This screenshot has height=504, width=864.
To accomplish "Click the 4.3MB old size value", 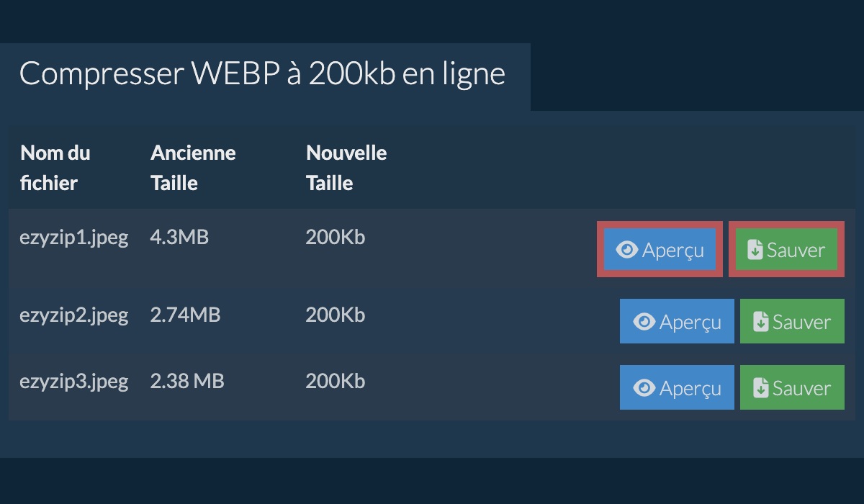I will click(179, 237).
